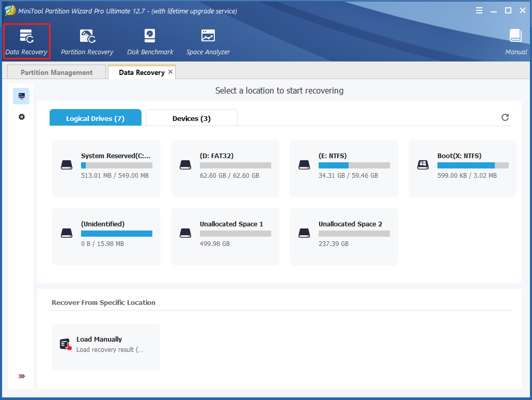Screen dimensions: 532x400
Task: Launch Partition Recovery from the toolbar
Action: click(87, 42)
